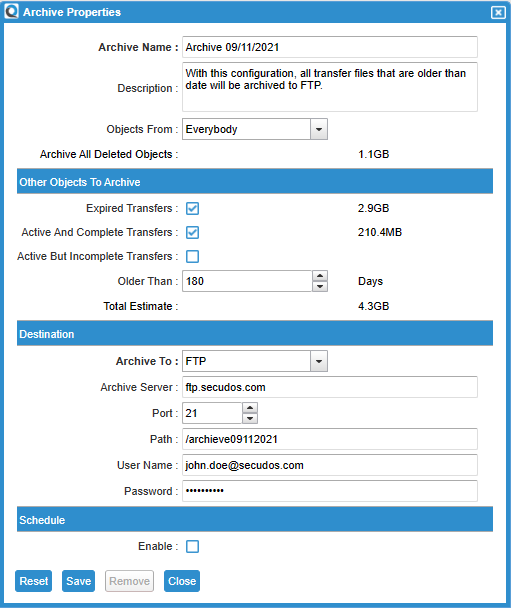Click the app logo icon in title bar
This screenshot has height=608, width=511.
[x=12, y=12]
